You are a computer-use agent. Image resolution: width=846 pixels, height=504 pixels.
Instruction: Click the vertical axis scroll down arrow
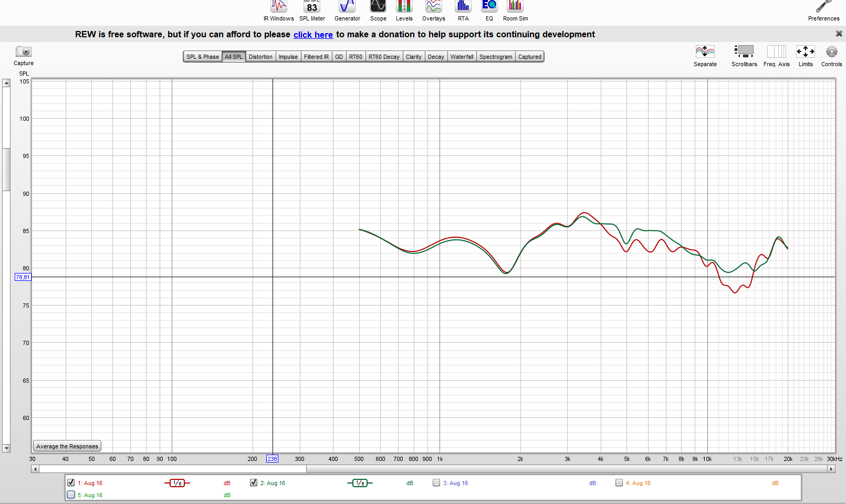[6, 448]
